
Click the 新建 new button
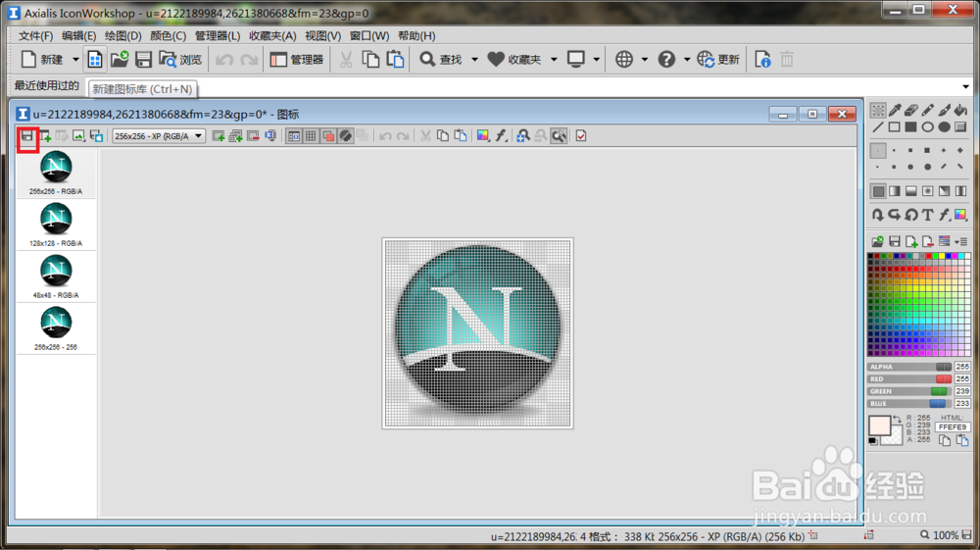tap(43, 60)
